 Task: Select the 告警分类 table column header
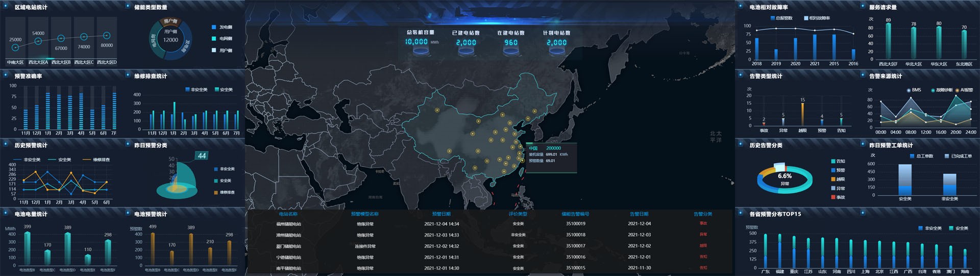tap(703, 214)
